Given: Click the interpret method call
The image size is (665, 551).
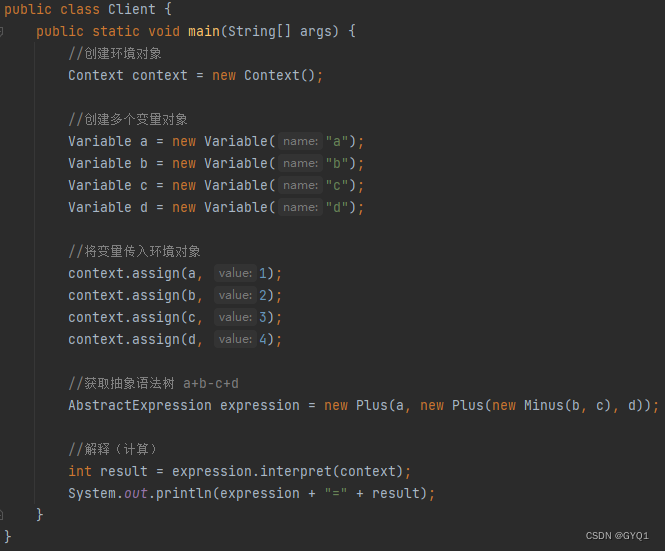Looking at the screenshot, I should coord(296,471).
